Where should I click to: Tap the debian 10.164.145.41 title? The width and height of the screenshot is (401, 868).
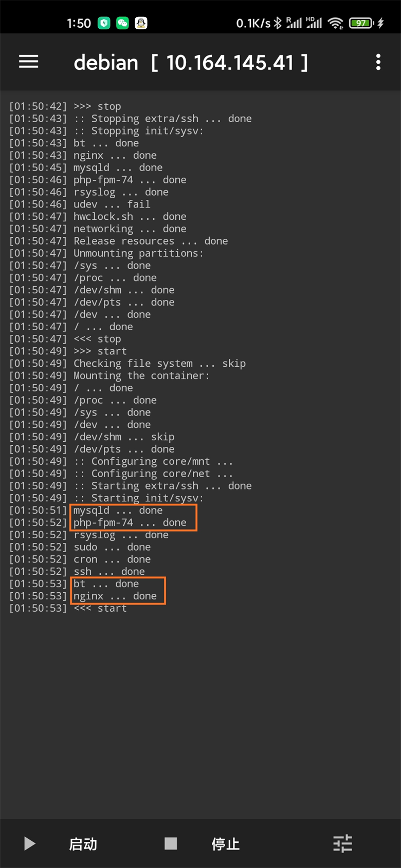(x=191, y=63)
